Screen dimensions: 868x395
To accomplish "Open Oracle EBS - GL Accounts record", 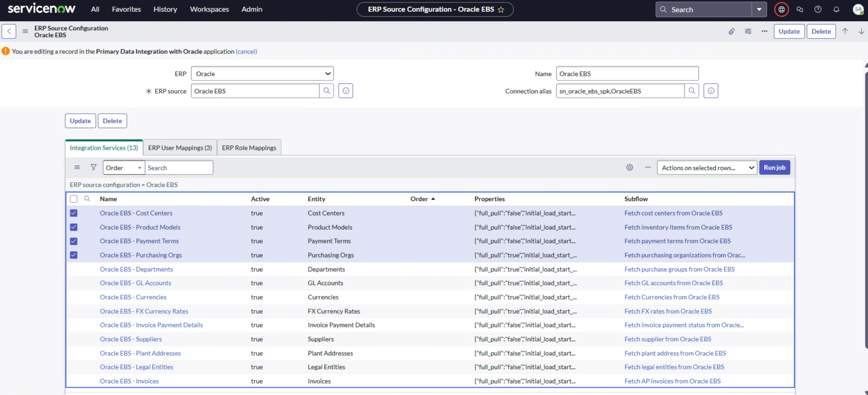I will (x=135, y=283).
